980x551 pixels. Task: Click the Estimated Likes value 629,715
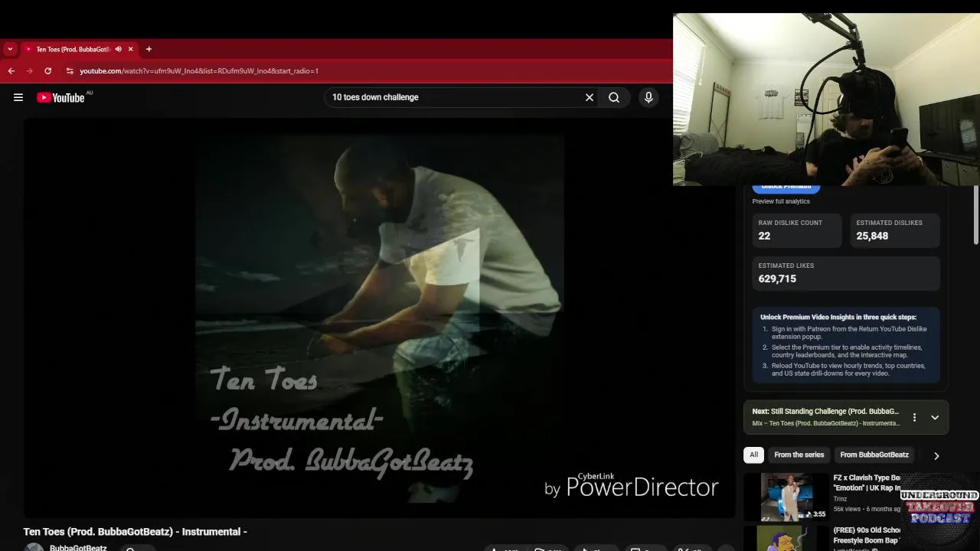pyautogui.click(x=777, y=279)
